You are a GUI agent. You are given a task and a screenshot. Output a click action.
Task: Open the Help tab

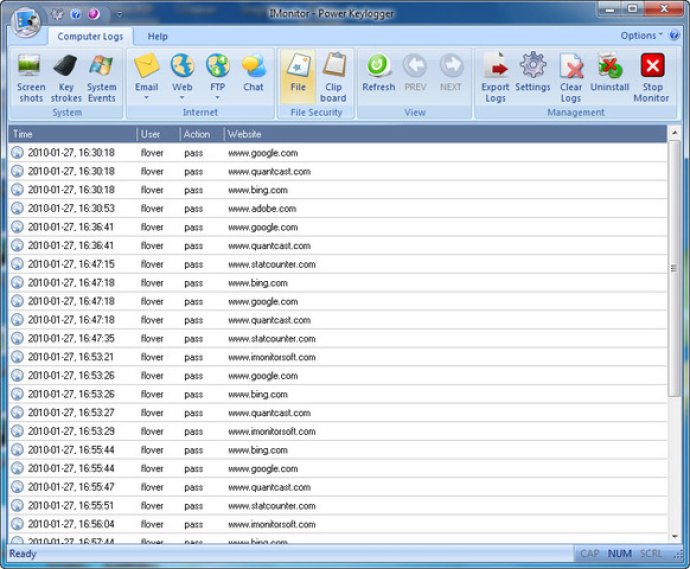158,37
